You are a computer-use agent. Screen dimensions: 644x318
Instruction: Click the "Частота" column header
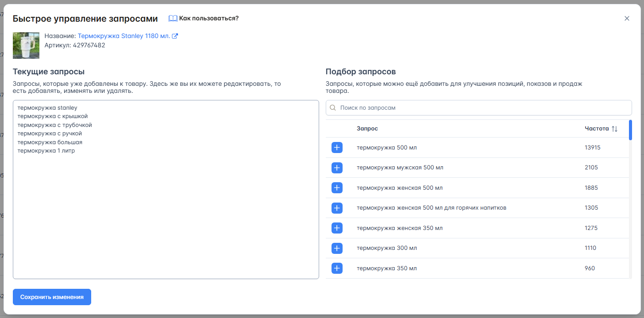596,129
